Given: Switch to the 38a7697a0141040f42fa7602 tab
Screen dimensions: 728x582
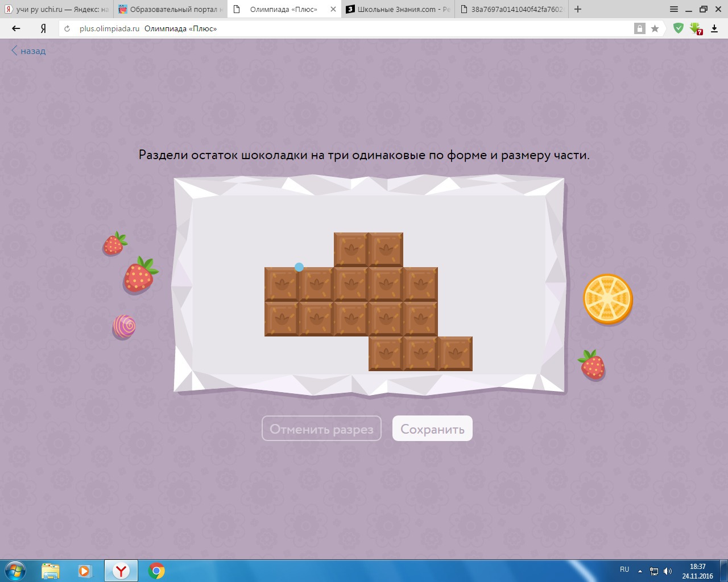Looking at the screenshot, I should 511,9.
